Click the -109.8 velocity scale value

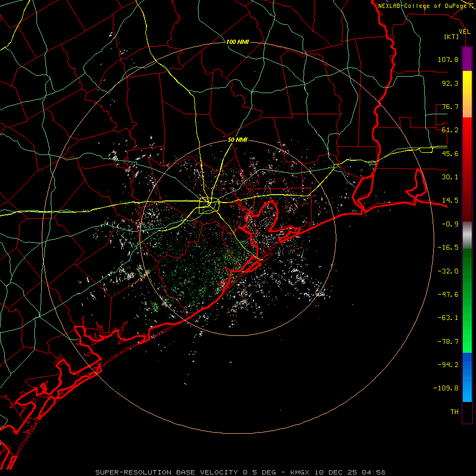pyautogui.click(x=446, y=388)
